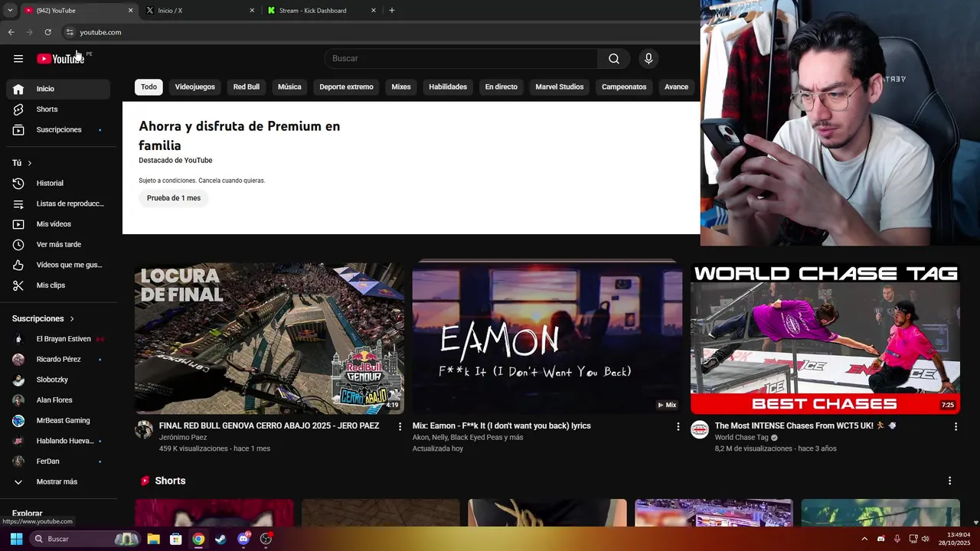The height and width of the screenshot is (551, 980).
Task: Open the Red Bull Genova thumbnail
Action: pyautogui.click(x=269, y=338)
